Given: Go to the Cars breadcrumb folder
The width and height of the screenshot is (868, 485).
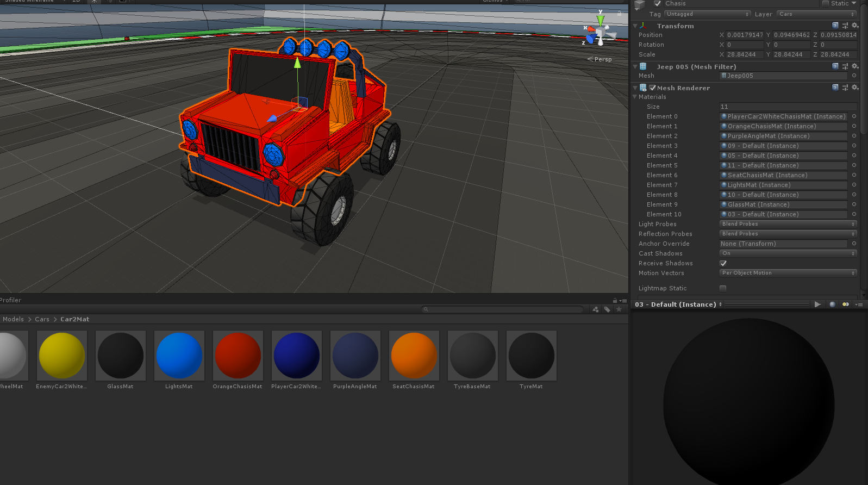Looking at the screenshot, I should point(42,319).
